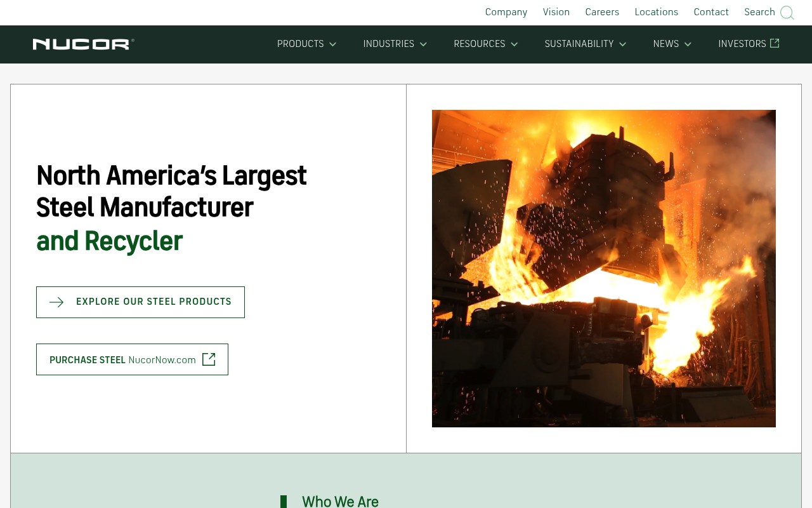The image size is (812, 508).
Task: Click the Search text label
Action: coord(759,12)
